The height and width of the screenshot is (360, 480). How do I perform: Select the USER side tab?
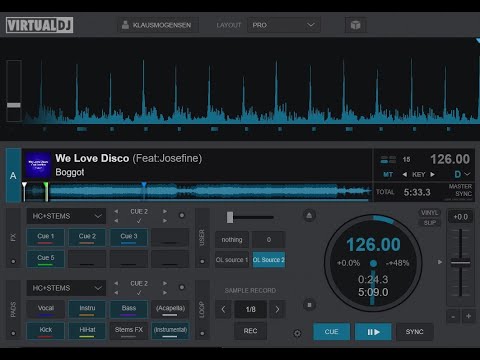tap(202, 238)
